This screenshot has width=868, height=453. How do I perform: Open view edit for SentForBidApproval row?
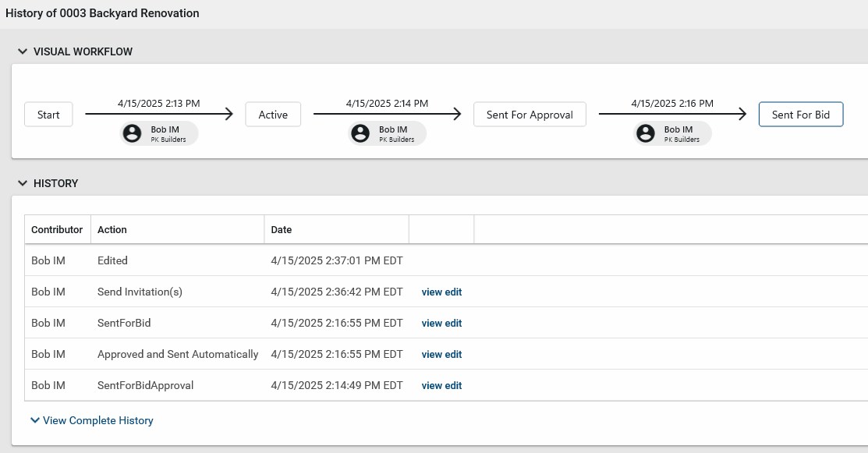[x=441, y=385]
